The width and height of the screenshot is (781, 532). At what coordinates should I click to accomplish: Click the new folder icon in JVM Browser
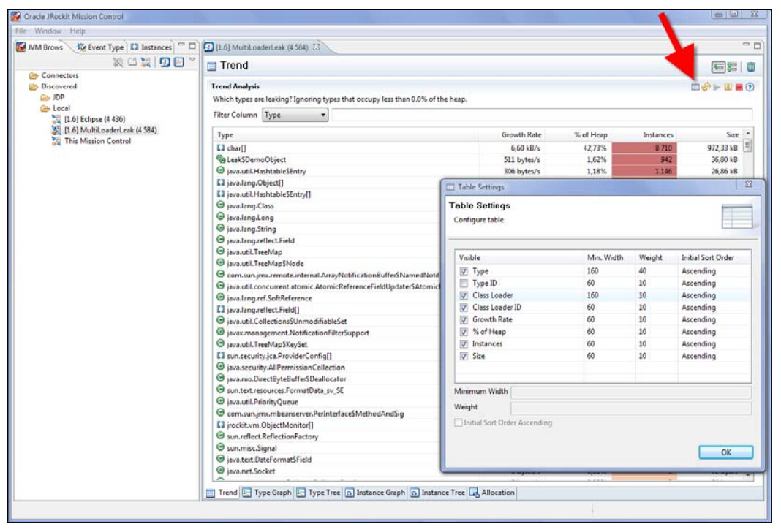[132, 62]
